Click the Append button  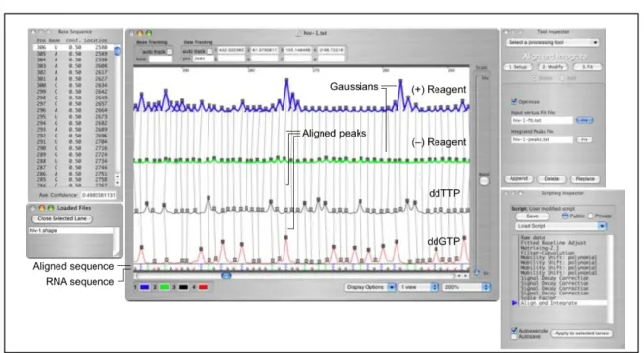518,179
